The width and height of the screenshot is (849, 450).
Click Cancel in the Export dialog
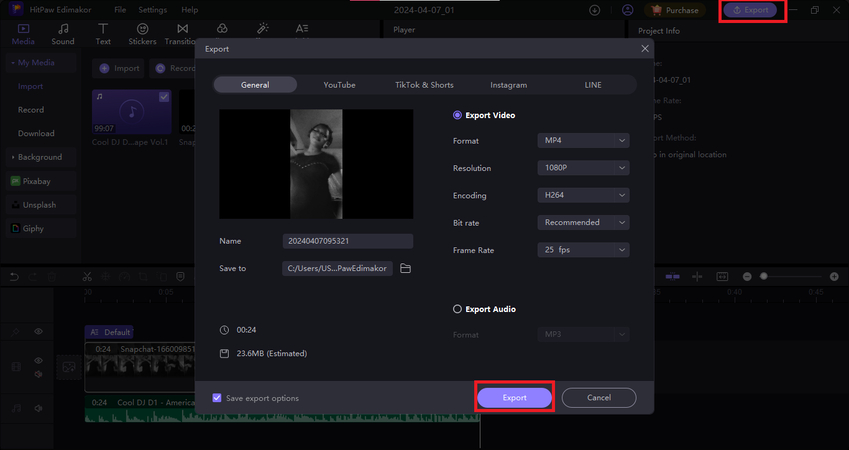coord(599,397)
